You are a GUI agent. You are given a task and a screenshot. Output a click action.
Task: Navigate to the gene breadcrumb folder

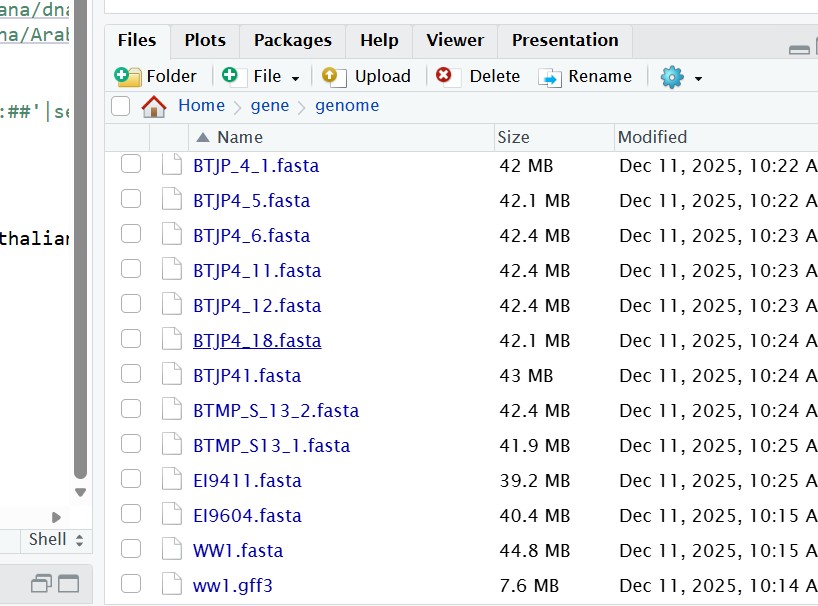tap(270, 106)
